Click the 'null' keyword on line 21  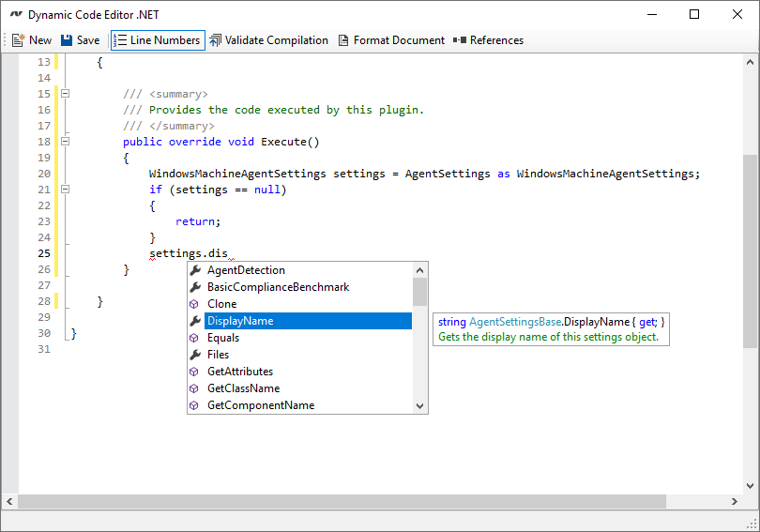(x=267, y=190)
